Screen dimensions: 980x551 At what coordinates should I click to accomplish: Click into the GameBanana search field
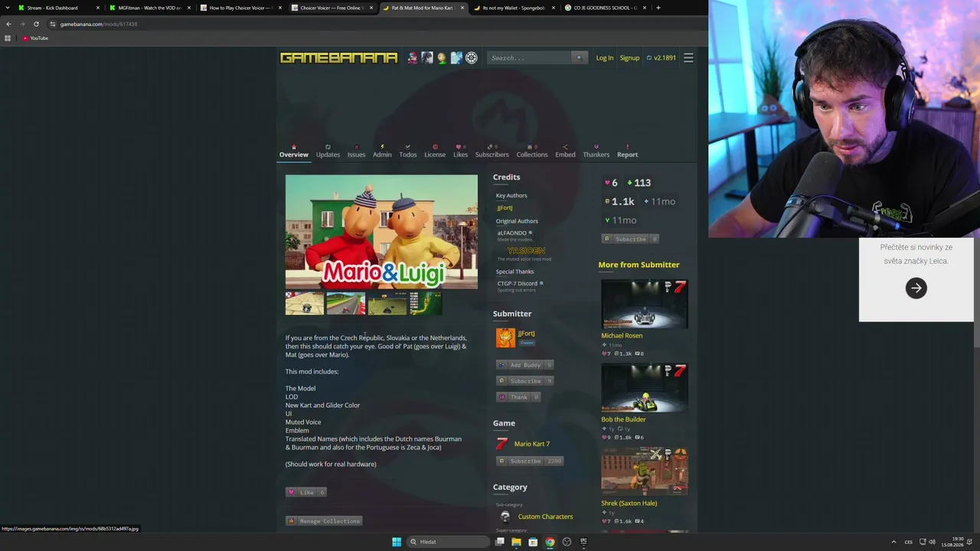(529, 57)
